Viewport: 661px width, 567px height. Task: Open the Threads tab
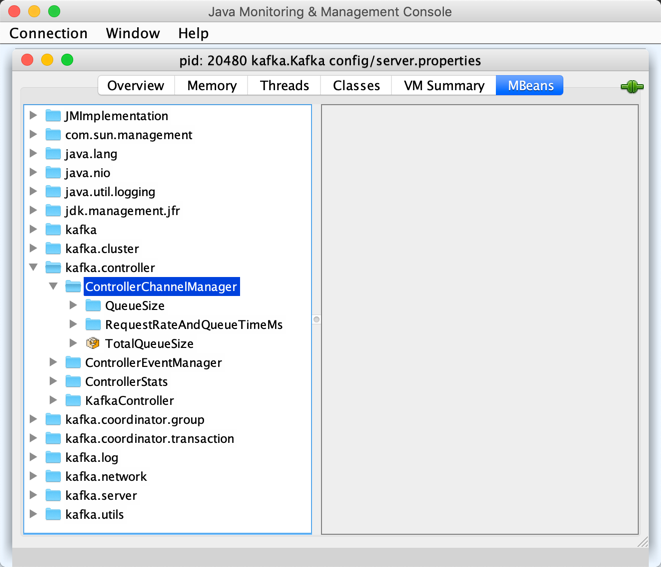(284, 86)
